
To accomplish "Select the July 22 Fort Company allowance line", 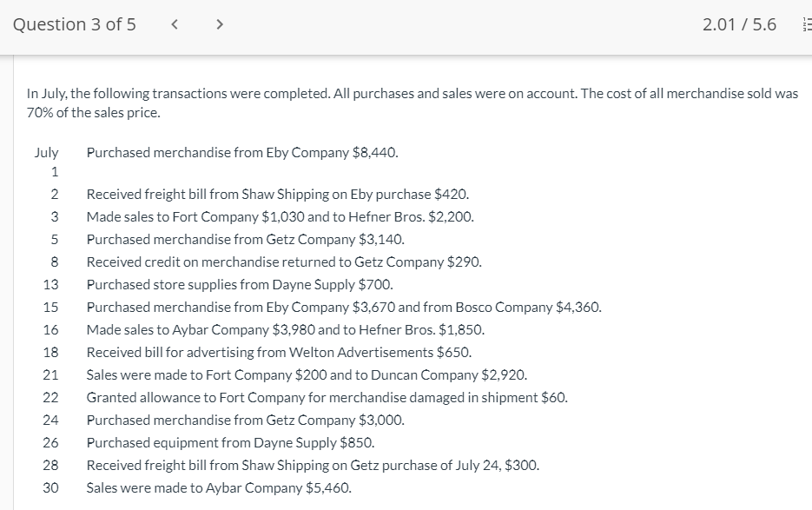I will (x=327, y=397).
